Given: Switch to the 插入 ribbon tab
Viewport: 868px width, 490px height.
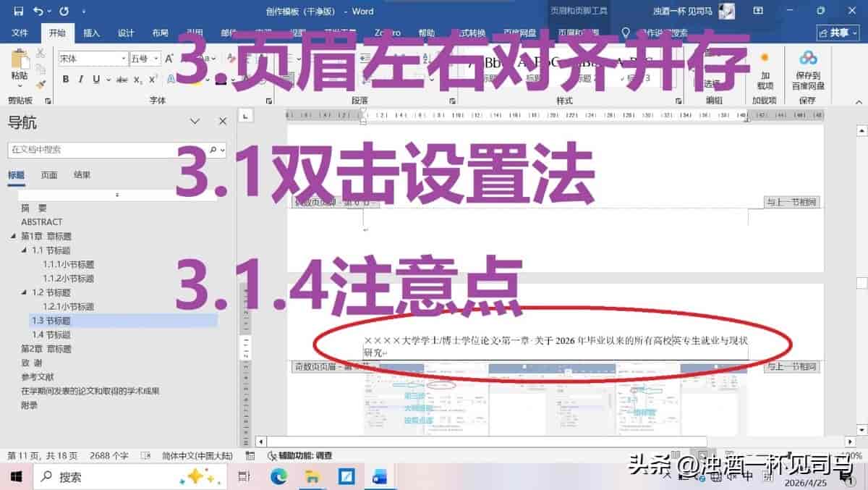Looking at the screenshot, I should [x=91, y=33].
